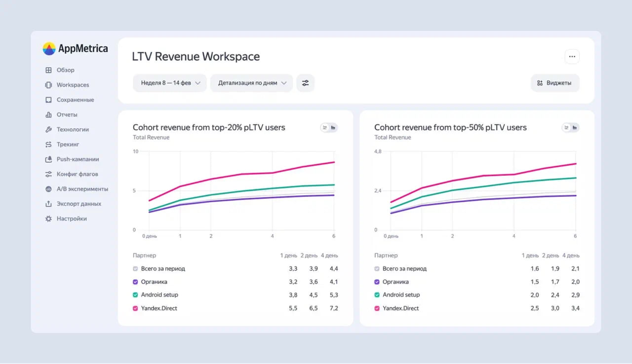Image resolution: width=632 pixels, height=364 pixels.
Task: Click the Push-кампании bell icon
Action: tap(48, 159)
